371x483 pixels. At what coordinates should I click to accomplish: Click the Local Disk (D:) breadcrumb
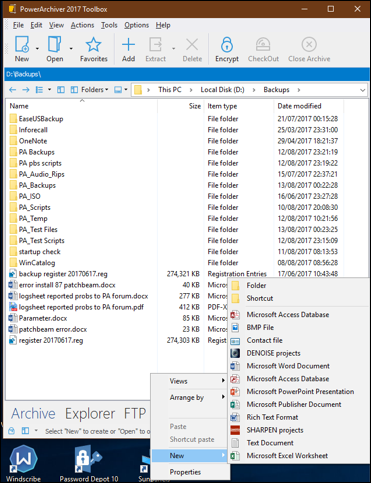click(222, 90)
